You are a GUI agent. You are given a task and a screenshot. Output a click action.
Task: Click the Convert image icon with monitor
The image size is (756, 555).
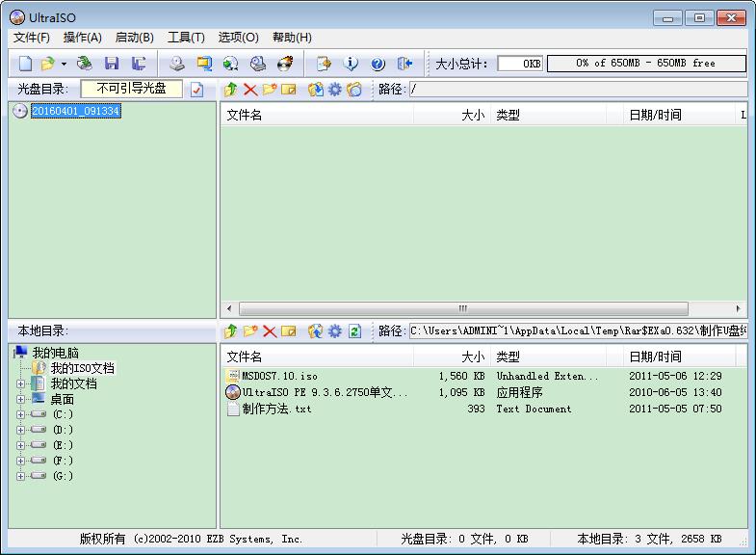[x=204, y=64]
